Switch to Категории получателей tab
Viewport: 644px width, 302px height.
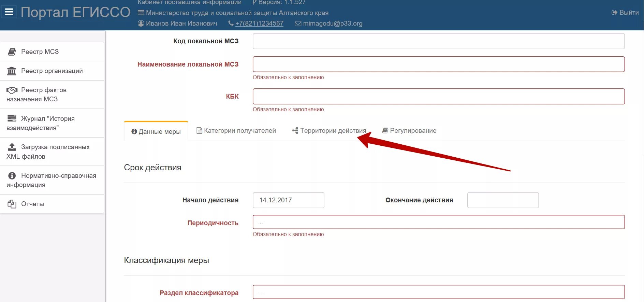tap(236, 130)
